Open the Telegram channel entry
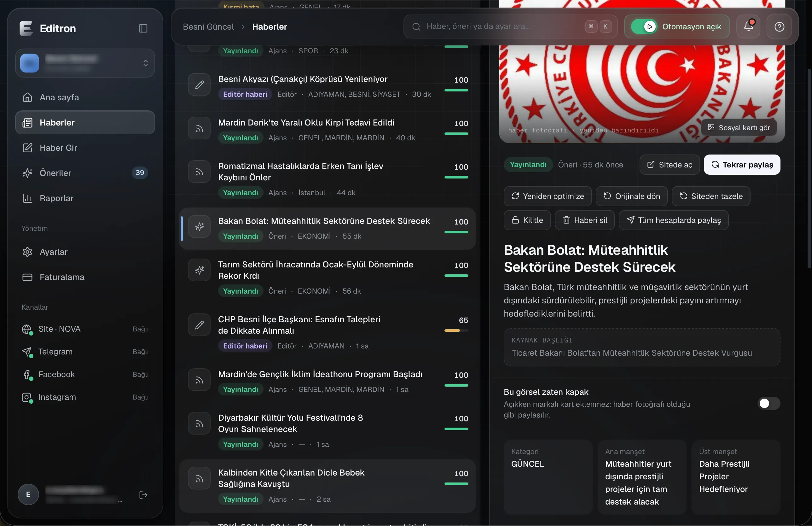 pos(85,352)
